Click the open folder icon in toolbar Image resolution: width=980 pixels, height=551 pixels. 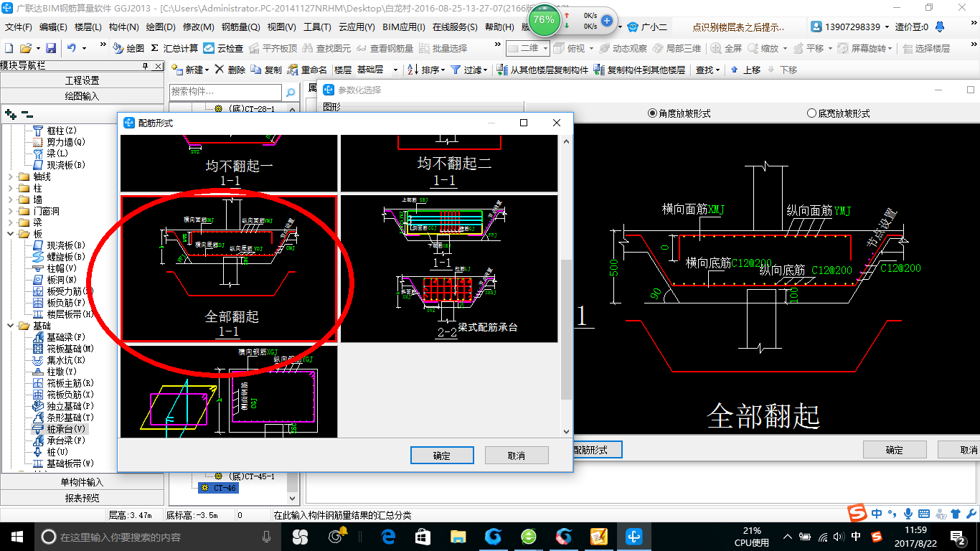[26, 48]
